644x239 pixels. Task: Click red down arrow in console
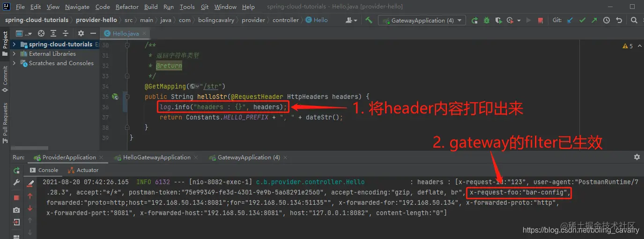(x=30, y=208)
